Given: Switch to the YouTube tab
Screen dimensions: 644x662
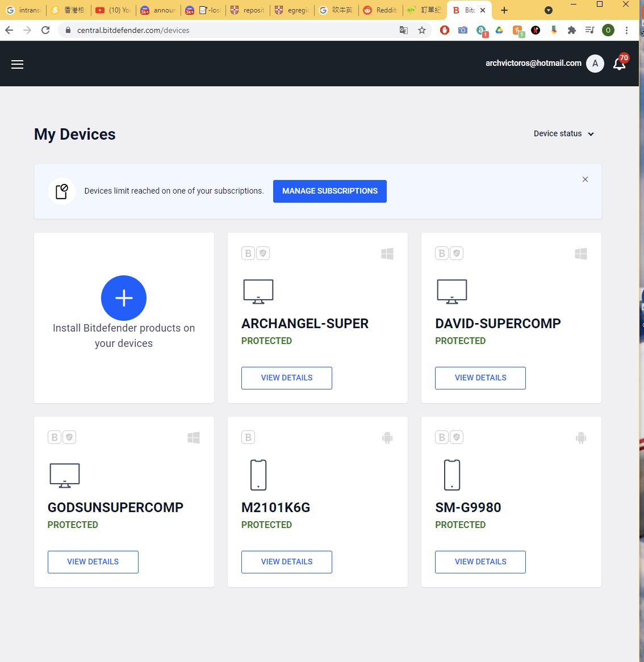Looking at the screenshot, I should point(113,10).
